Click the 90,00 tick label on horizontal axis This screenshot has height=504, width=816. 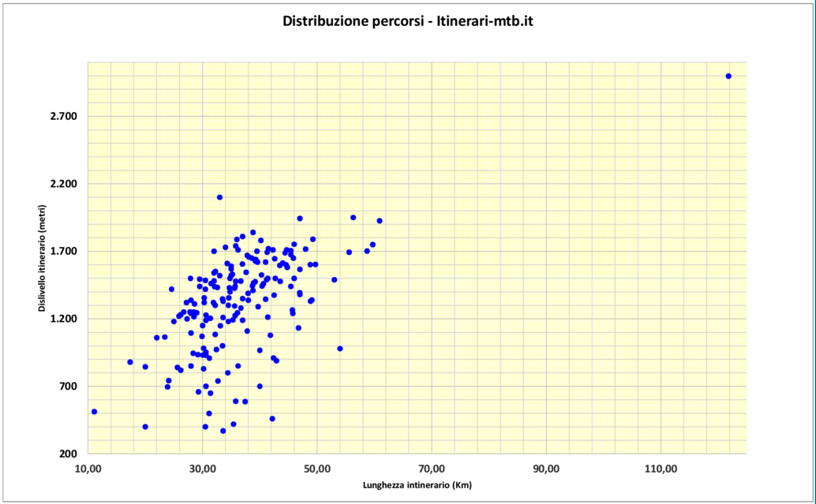pyautogui.click(x=546, y=469)
